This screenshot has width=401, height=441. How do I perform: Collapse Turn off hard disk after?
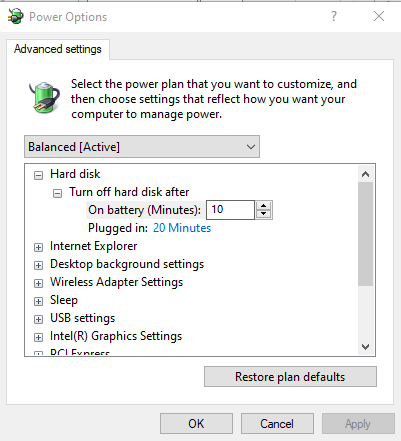[x=57, y=193]
